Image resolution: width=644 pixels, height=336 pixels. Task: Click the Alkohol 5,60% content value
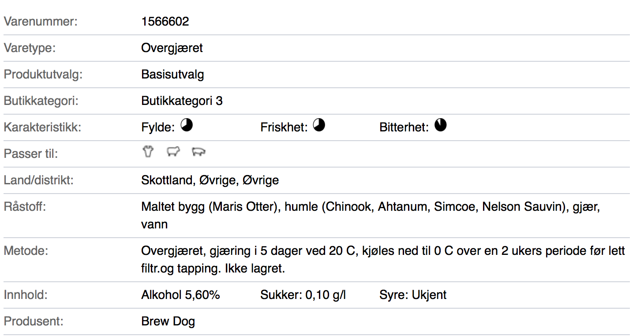point(180,295)
